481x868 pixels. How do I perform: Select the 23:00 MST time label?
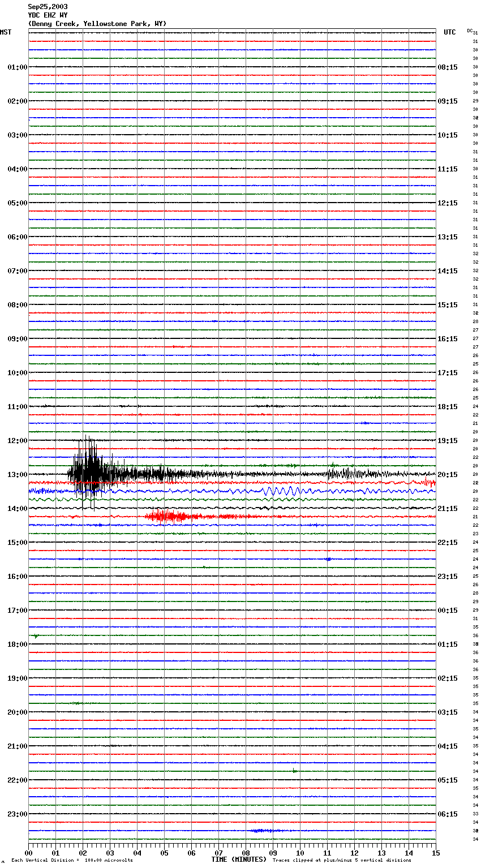click(18, 814)
